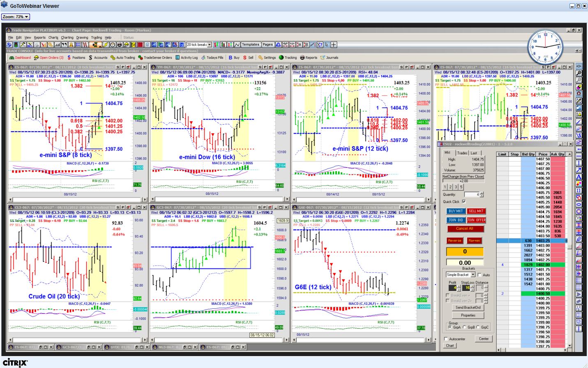Open trade console Settings
This screenshot has width=588, height=368.
click(267, 58)
